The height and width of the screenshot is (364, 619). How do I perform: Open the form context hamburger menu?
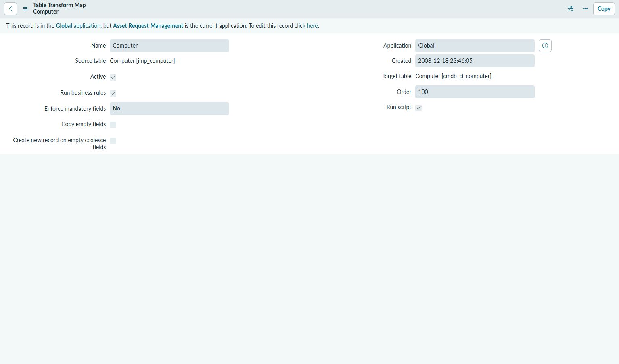[x=25, y=9]
